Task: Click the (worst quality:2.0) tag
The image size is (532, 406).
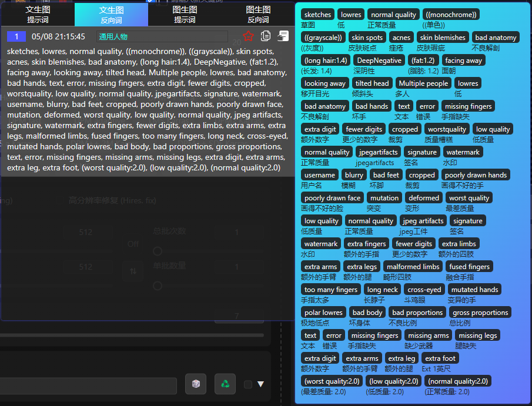Action: click(x=332, y=381)
